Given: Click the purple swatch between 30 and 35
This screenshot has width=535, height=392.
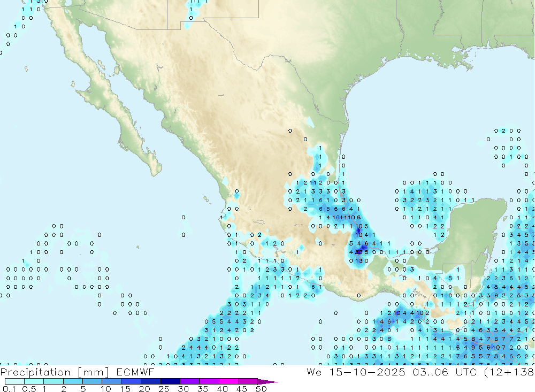Looking at the screenshot, I should pos(189,381).
